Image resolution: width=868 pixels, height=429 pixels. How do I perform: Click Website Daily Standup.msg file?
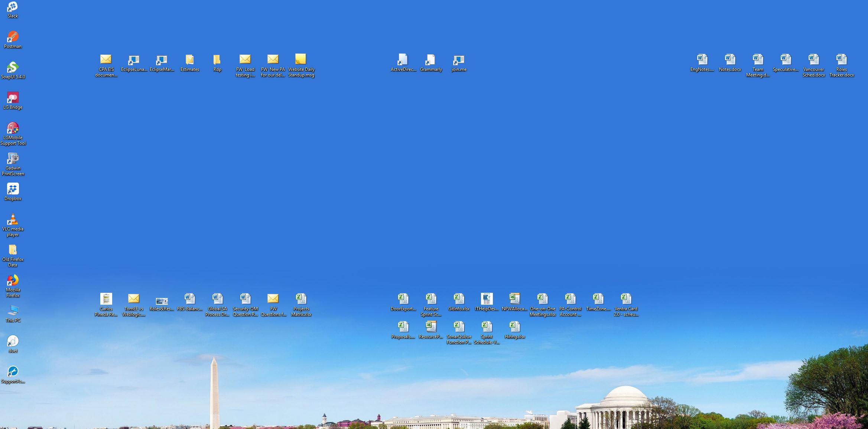[x=301, y=66]
